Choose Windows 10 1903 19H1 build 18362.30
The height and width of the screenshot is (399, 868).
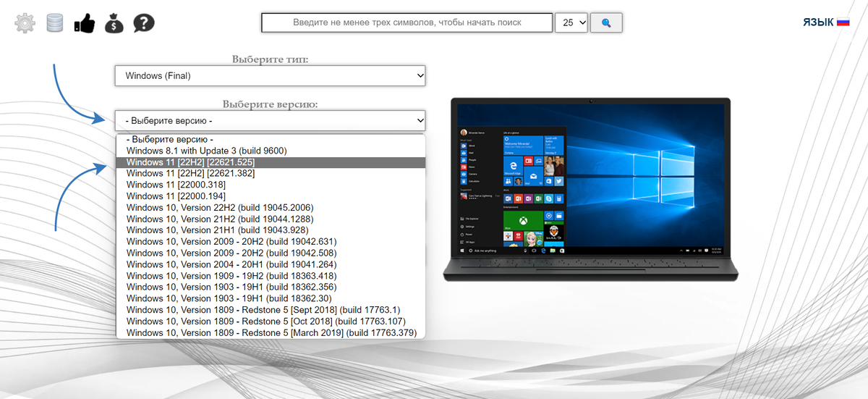coord(271,298)
